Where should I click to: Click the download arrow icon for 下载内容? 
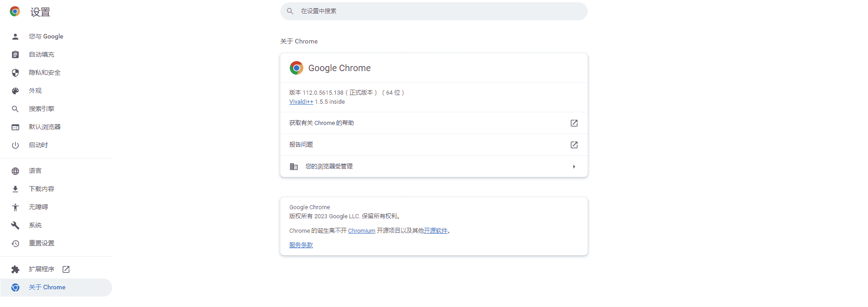pyautogui.click(x=15, y=189)
